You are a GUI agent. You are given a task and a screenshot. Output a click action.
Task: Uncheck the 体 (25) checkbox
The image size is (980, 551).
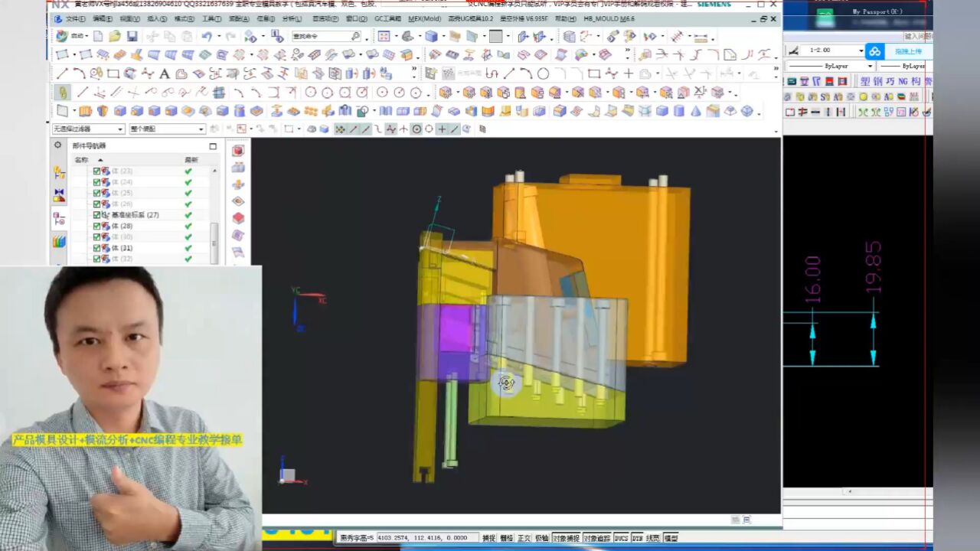tap(96, 193)
